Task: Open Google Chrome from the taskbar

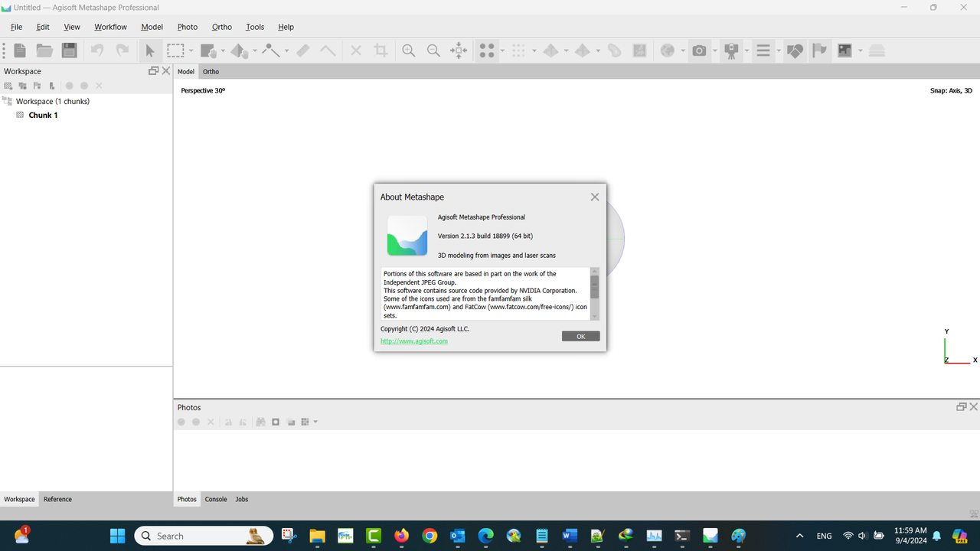Action: pyautogui.click(x=430, y=536)
